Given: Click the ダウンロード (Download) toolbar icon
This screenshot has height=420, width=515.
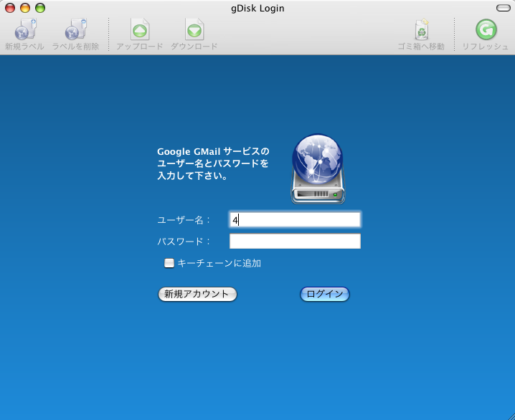Looking at the screenshot, I should pyautogui.click(x=194, y=29).
